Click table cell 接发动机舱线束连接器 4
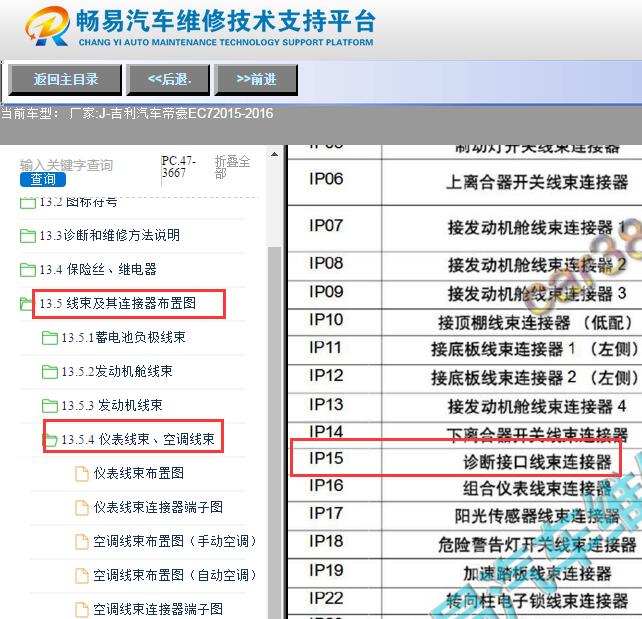This screenshot has height=619, width=642. click(537, 407)
